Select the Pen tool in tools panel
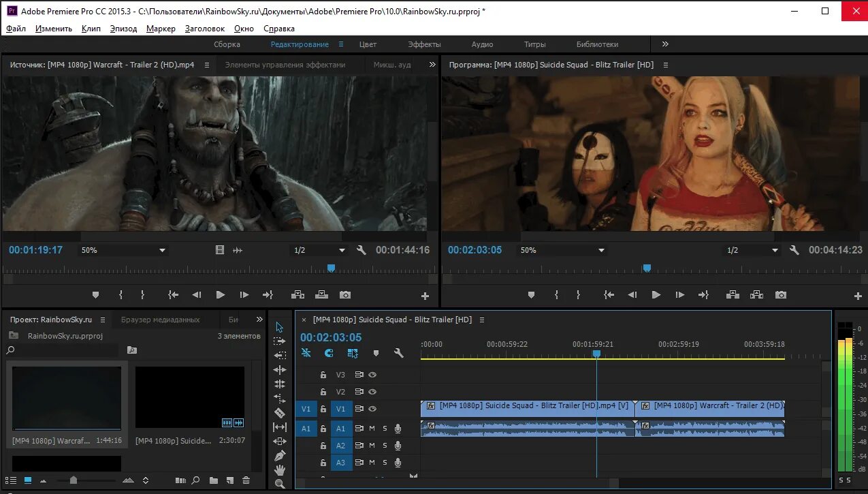 pos(279,456)
